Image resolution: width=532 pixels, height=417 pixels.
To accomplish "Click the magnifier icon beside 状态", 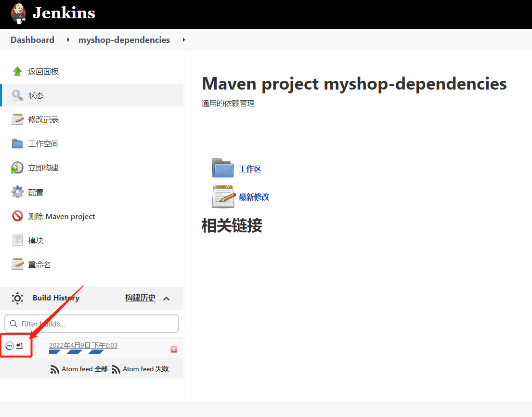I will [x=17, y=95].
